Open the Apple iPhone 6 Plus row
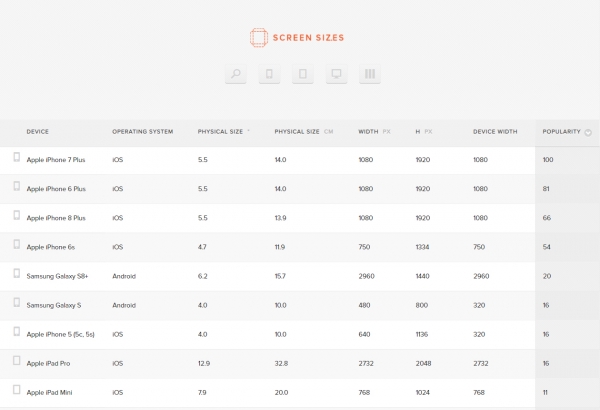The height and width of the screenshot is (410, 600). point(300,189)
